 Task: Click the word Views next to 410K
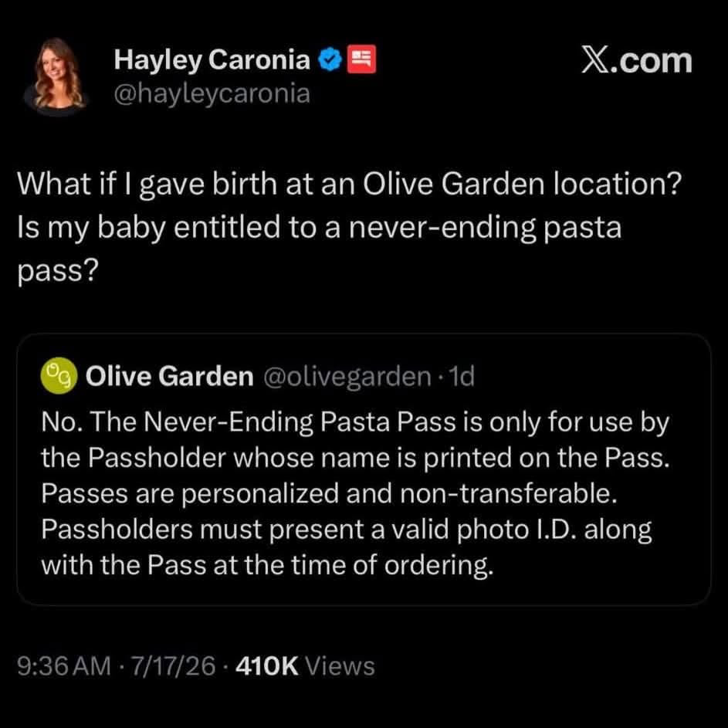340,666
